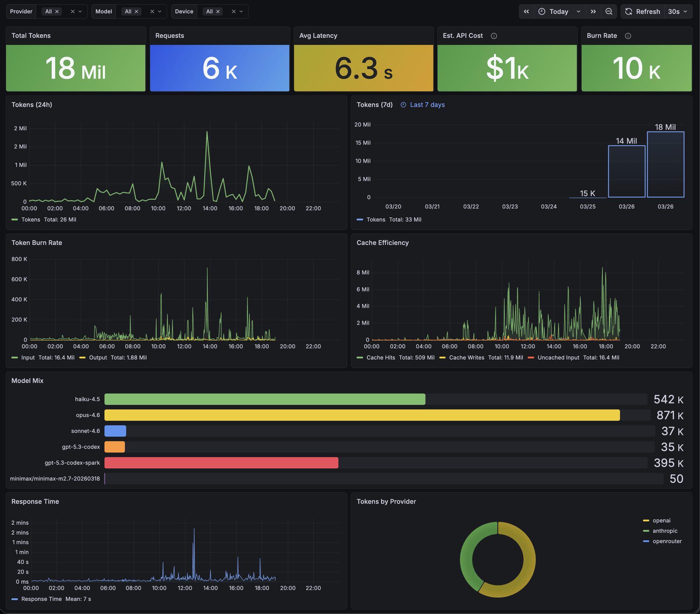This screenshot has height=614, width=700.
Task: Click the info icon next to Est. API Cost
Action: point(494,36)
